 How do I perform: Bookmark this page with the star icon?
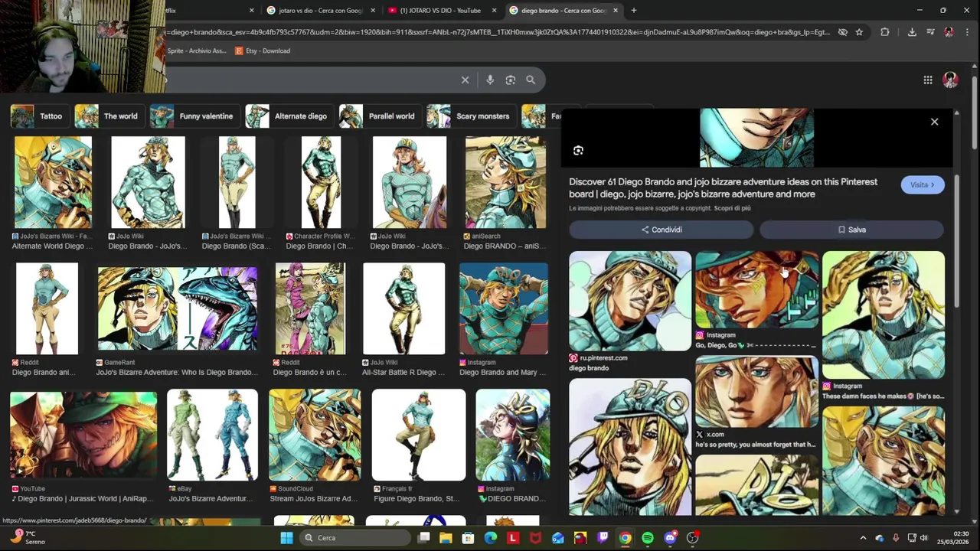pyautogui.click(x=859, y=32)
